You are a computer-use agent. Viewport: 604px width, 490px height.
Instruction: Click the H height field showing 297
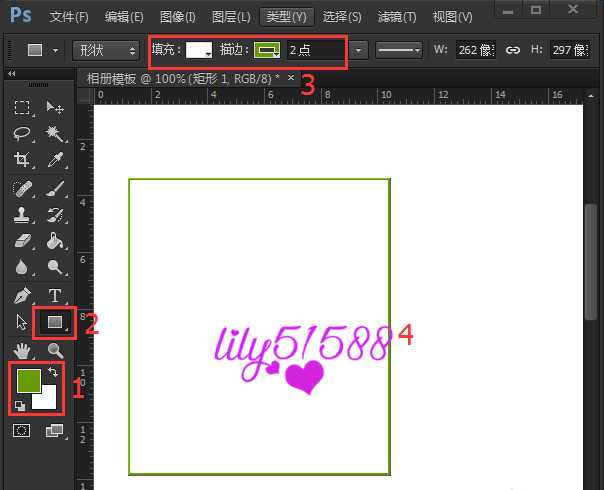[570, 50]
